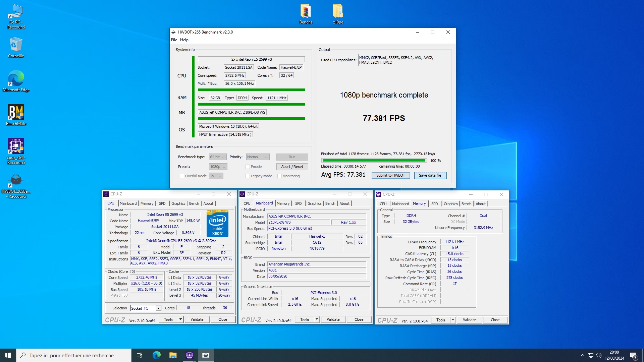Click the Intel Xeon inside logo
This screenshot has width=644, height=362.
coord(217,224)
